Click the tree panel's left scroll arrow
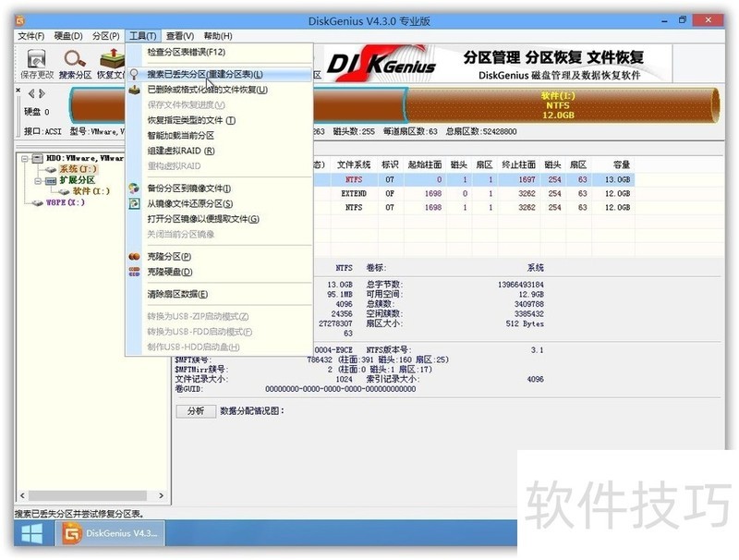The width and height of the screenshot is (739, 560). pos(22,495)
